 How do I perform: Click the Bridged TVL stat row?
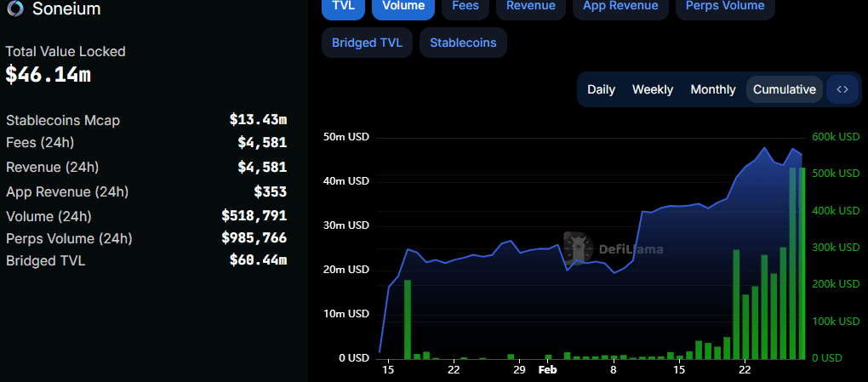[x=146, y=260]
